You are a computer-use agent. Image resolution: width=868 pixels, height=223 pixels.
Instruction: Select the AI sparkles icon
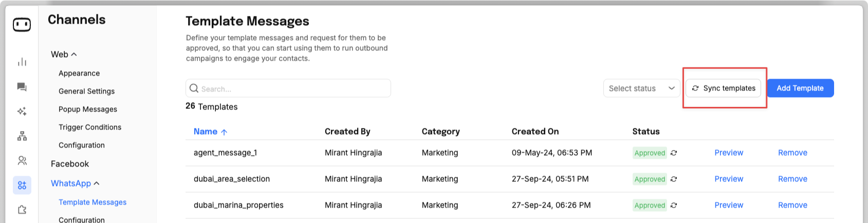click(x=22, y=112)
